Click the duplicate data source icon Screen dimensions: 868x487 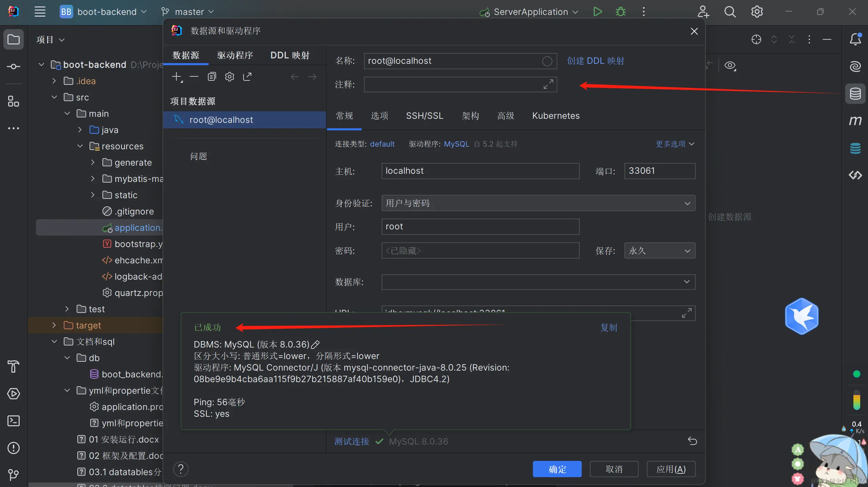pyautogui.click(x=212, y=77)
